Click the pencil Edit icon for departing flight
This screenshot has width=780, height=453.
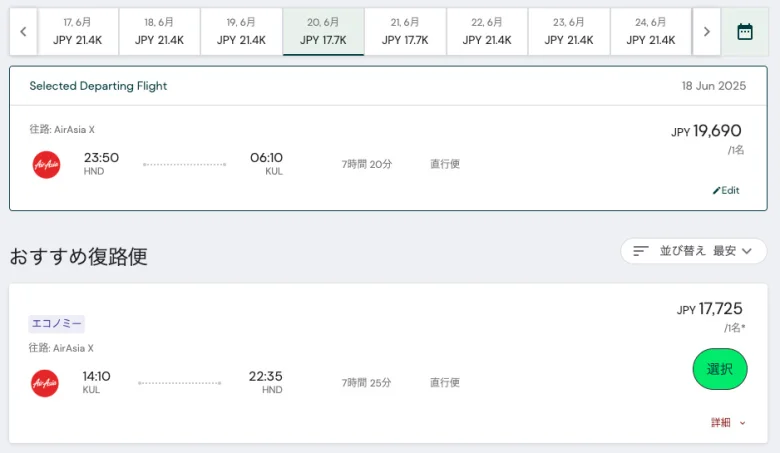(x=716, y=190)
